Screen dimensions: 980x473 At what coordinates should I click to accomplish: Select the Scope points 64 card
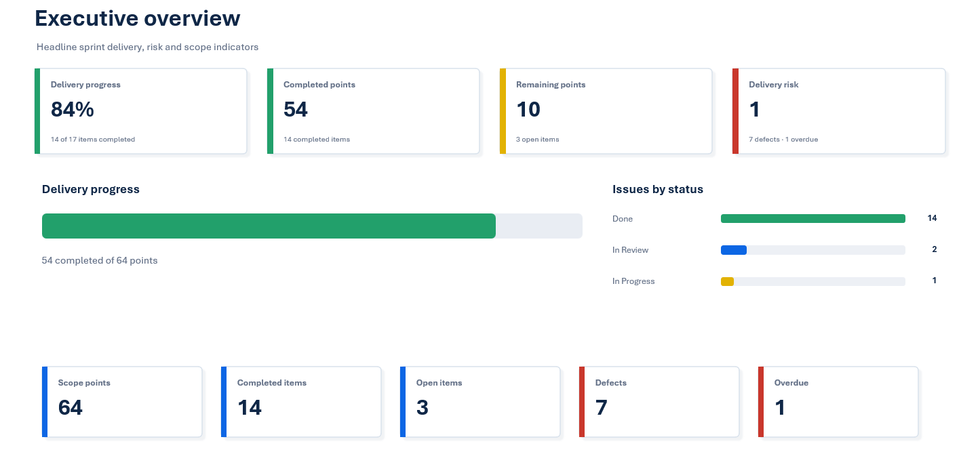(x=122, y=402)
